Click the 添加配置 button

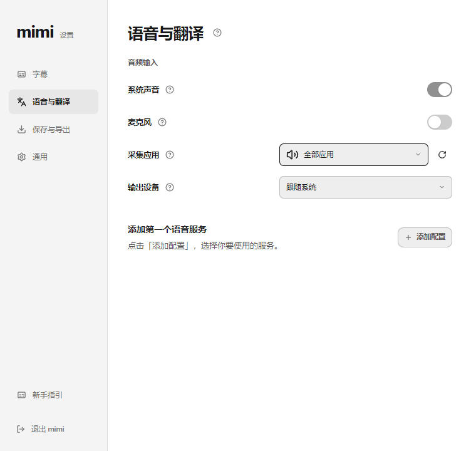pyautogui.click(x=425, y=237)
